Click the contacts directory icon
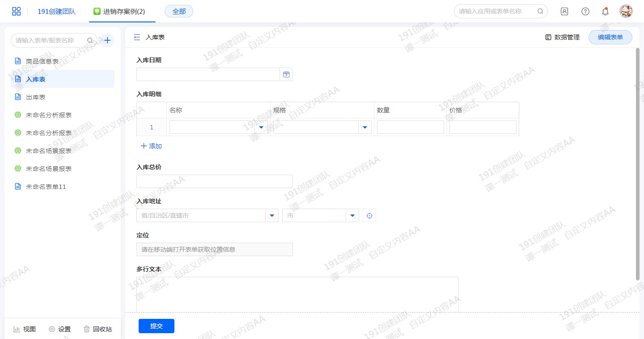This screenshot has height=339, width=644. click(564, 12)
